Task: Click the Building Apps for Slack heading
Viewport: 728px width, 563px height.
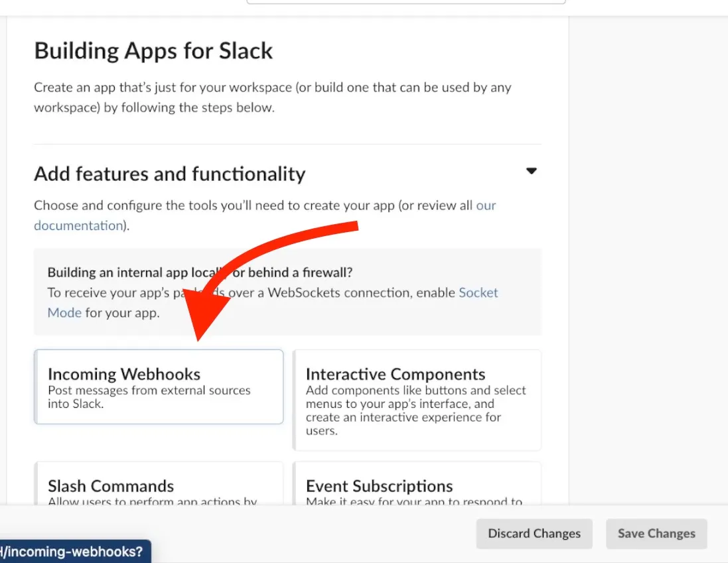Action: click(x=153, y=51)
